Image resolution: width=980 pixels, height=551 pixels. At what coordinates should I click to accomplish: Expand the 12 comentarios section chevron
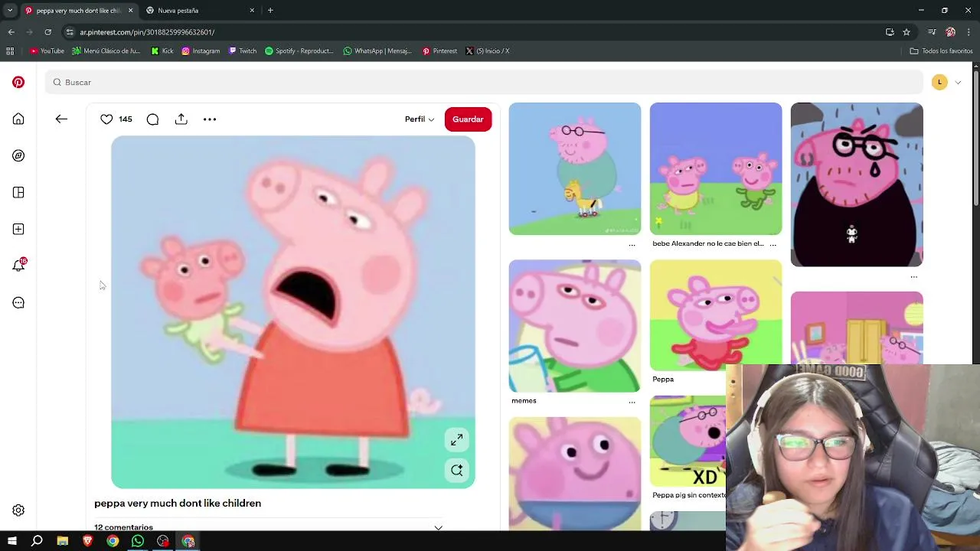[438, 527]
